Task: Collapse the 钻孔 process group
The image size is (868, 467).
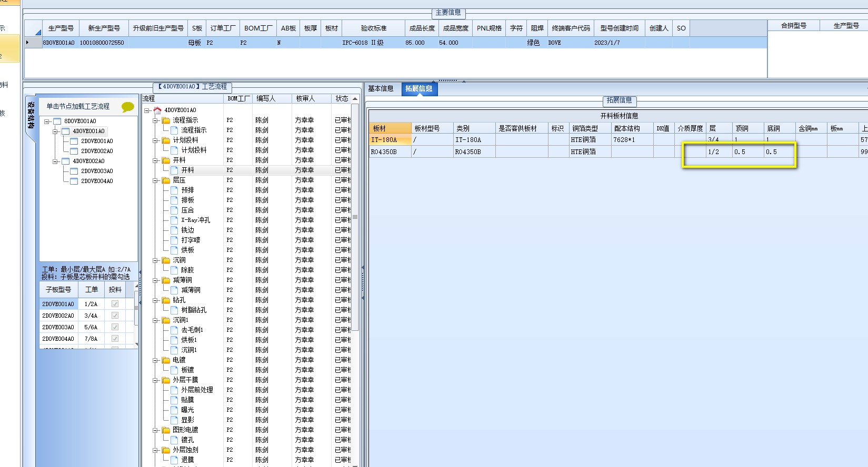Action: pos(155,300)
